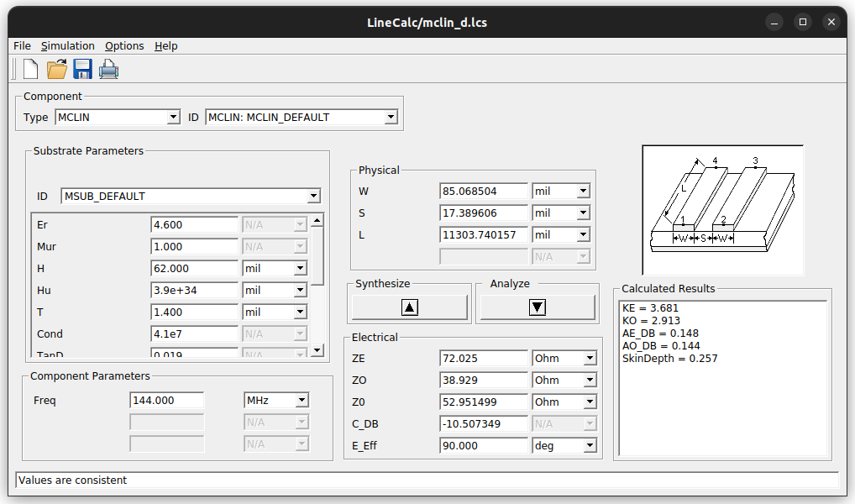Screen dimensions: 855x504
Task: Click the Er value field 4.600
Action: click(x=195, y=225)
